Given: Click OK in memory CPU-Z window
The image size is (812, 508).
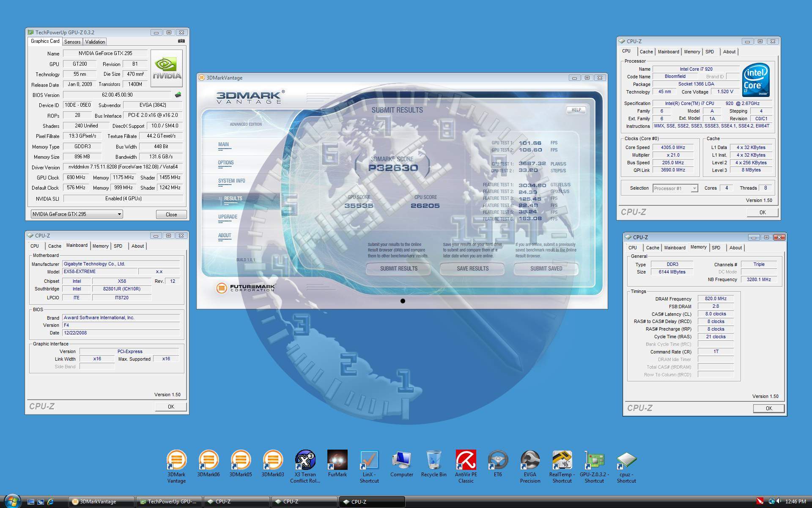Looking at the screenshot, I should tap(769, 409).
